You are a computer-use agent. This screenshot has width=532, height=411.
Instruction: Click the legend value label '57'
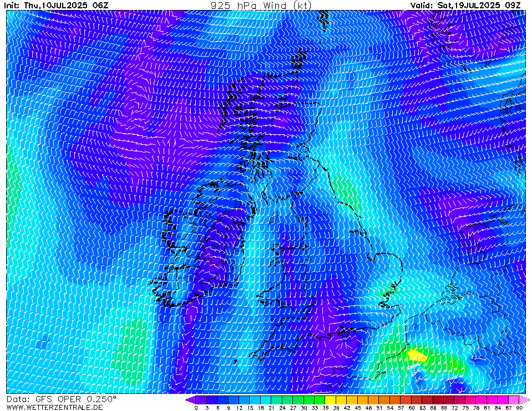pyautogui.click(x=401, y=408)
